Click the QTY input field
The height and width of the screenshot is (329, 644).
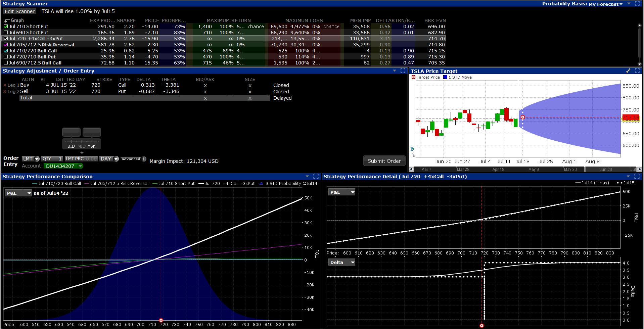pyautogui.click(x=52, y=159)
